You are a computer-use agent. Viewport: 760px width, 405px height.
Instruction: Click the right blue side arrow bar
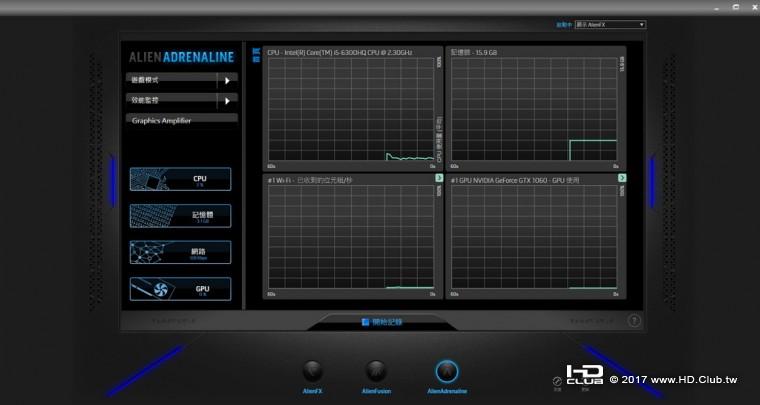coord(652,181)
